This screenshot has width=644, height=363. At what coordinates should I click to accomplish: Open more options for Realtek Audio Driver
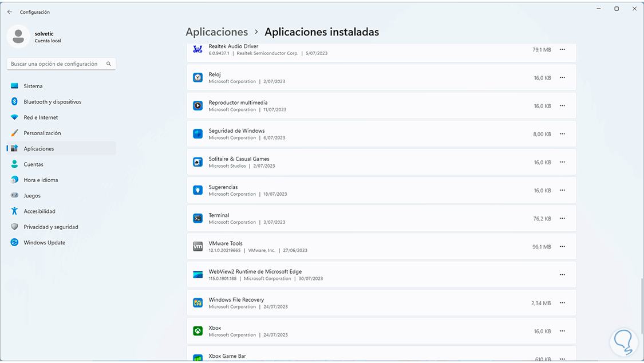(x=562, y=49)
